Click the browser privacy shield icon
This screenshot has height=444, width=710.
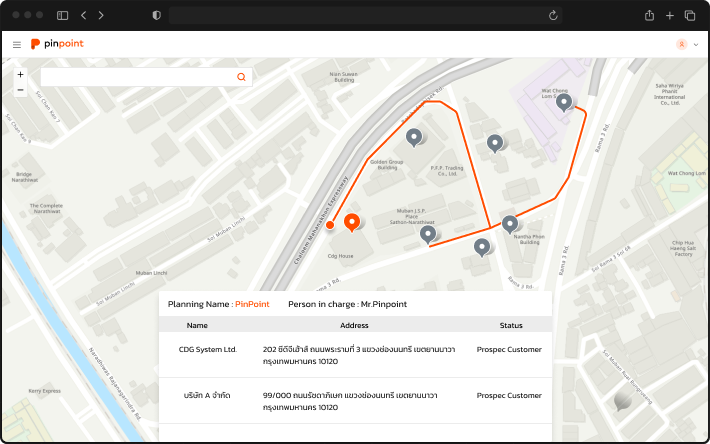coord(157,15)
